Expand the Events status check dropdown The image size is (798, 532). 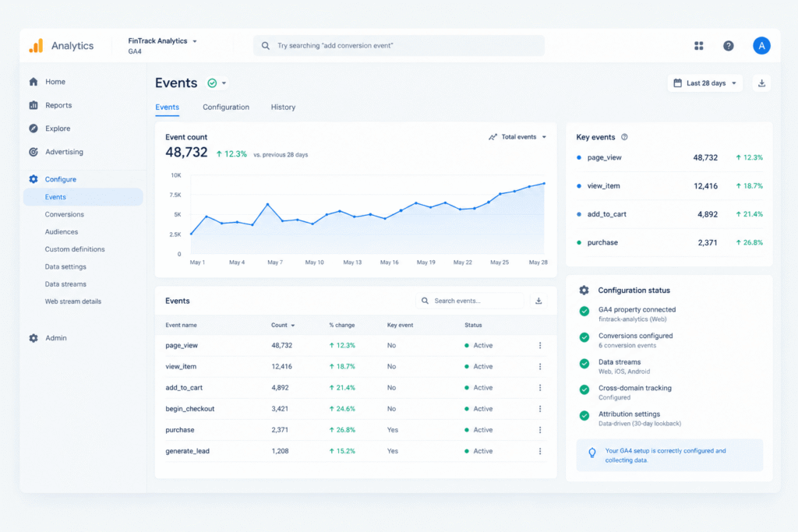click(x=217, y=83)
